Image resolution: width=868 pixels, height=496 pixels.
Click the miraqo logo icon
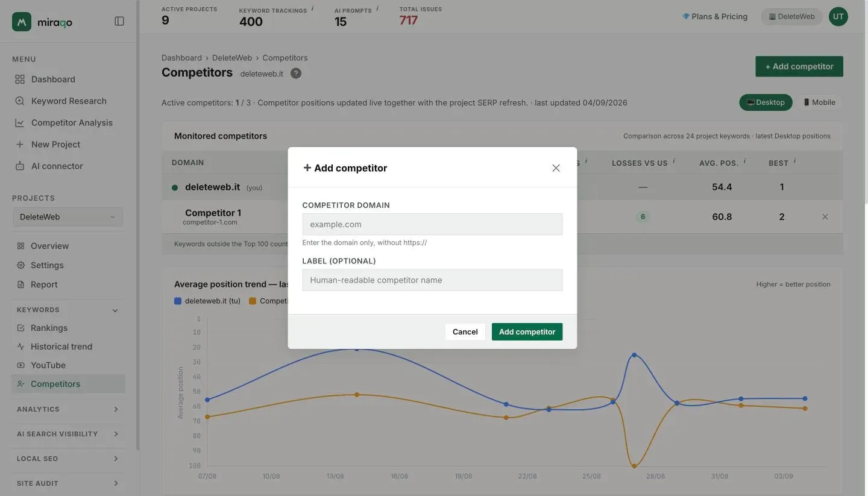pyautogui.click(x=22, y=22)
